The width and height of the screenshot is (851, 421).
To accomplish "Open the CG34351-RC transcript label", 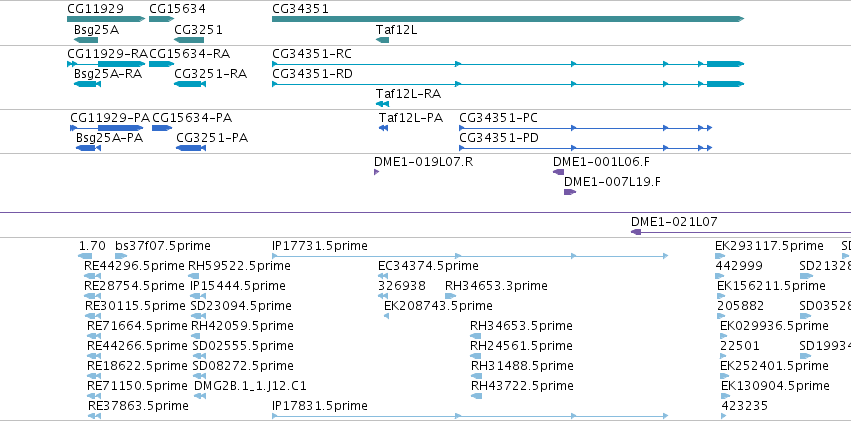I will coord(312,54).
